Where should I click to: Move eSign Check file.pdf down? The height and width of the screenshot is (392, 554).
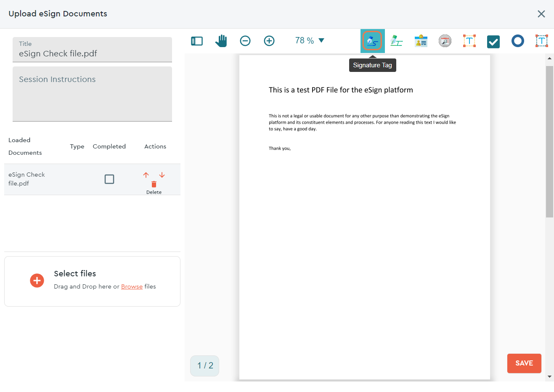(162, 175)
